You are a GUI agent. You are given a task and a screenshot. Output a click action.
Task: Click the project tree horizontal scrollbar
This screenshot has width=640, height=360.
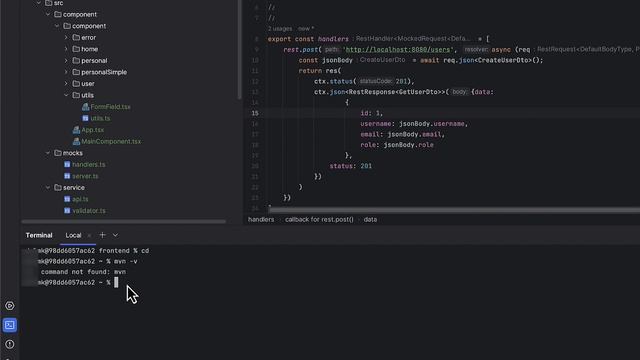(124, 222)
